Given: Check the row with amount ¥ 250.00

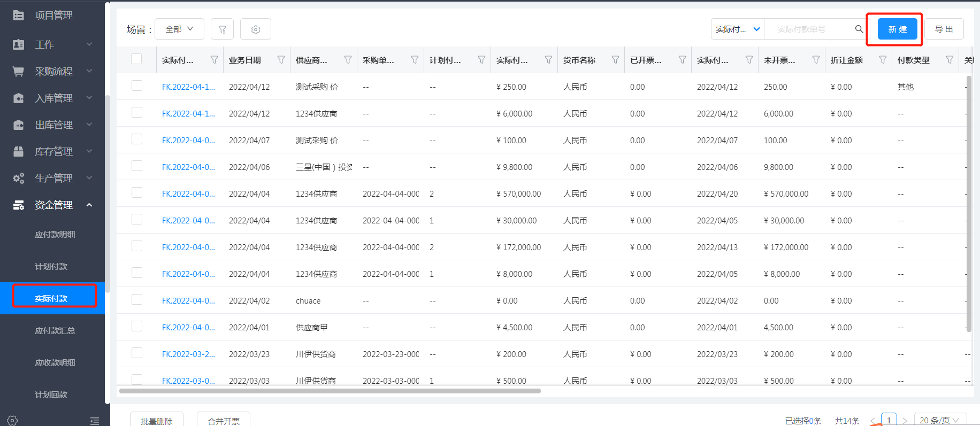Looking at the screenshot, I should coord(137,86).
